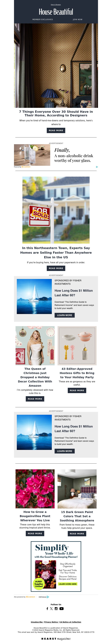Click Learn More Here on planner ad
Image resolution: width=112 pixels, height=644 pixels.
tap(68, 584)
